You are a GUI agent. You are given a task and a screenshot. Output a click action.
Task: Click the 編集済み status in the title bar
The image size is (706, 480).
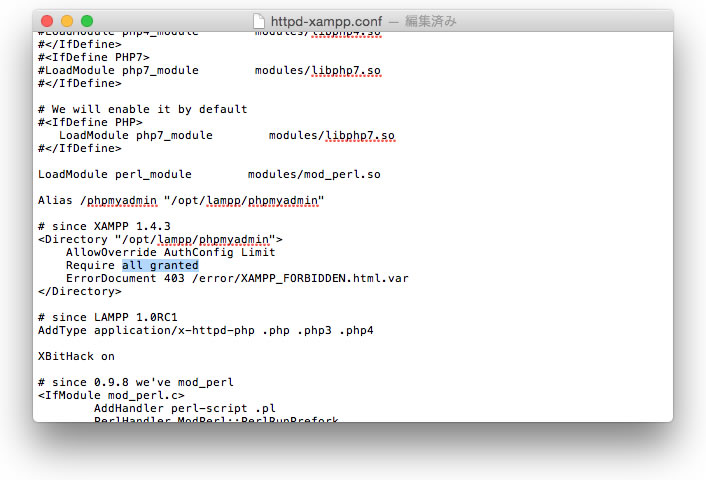pyautogui.click(x=430, y=21)
